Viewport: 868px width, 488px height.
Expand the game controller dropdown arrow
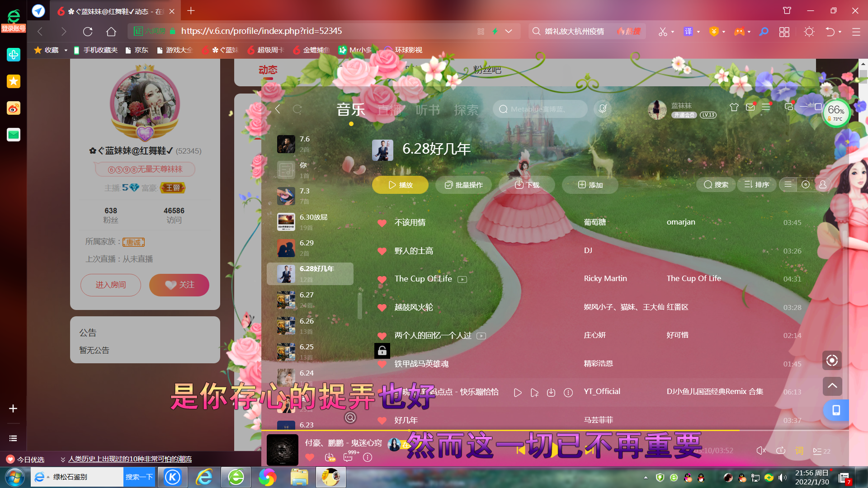tap(749, 32)
